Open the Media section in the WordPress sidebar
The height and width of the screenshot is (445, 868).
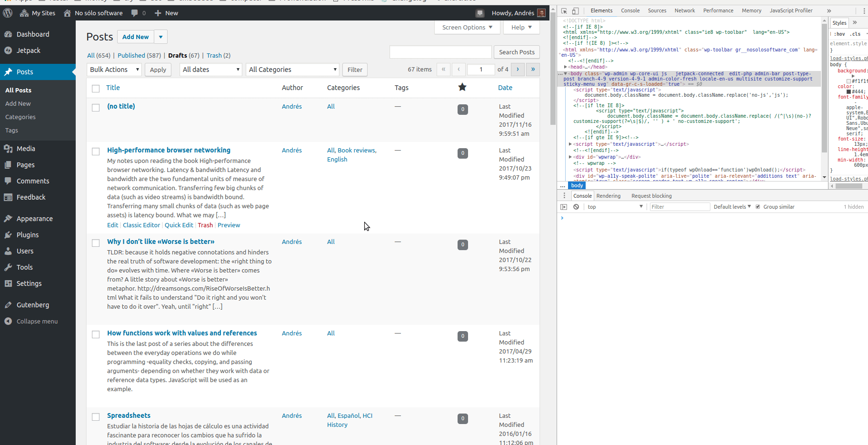coord(25,148)
